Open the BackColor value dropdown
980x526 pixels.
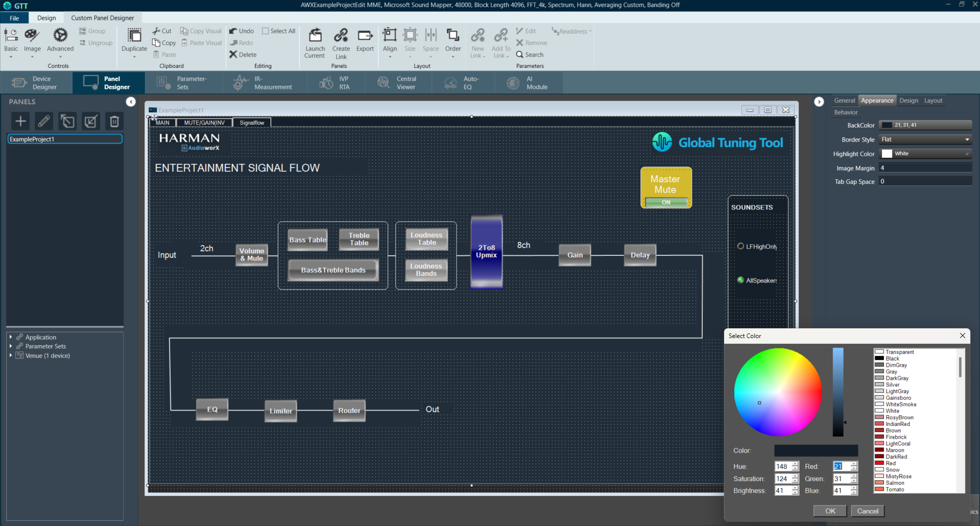[925, 125]
